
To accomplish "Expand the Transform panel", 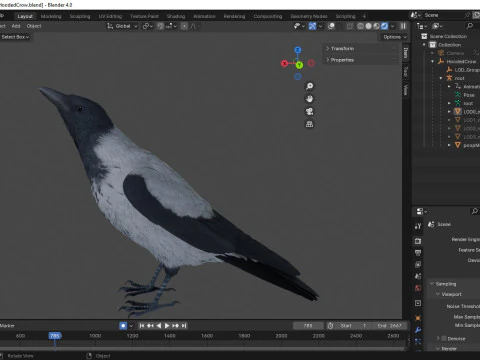I will pos(361,48).
